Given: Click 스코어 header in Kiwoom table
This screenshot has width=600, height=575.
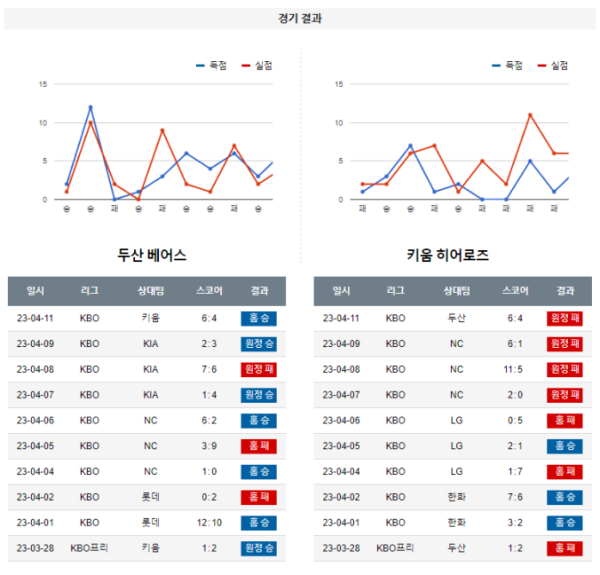Looking at the screenshot, I should tap(515, 291).
